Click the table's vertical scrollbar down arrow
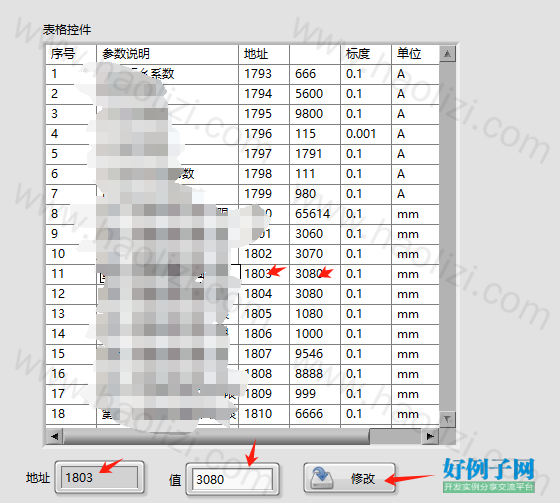This screenshot has width=560, height=503. [447, 418]
